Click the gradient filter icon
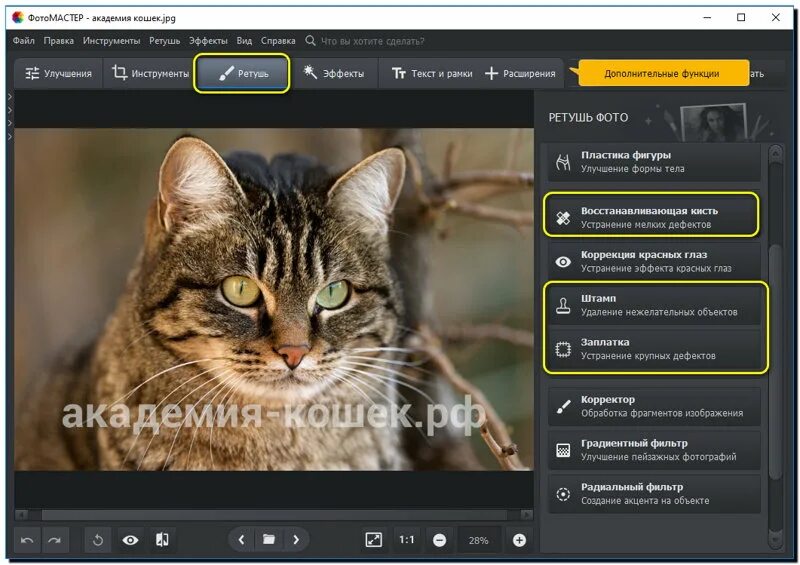 pos(563,451)
